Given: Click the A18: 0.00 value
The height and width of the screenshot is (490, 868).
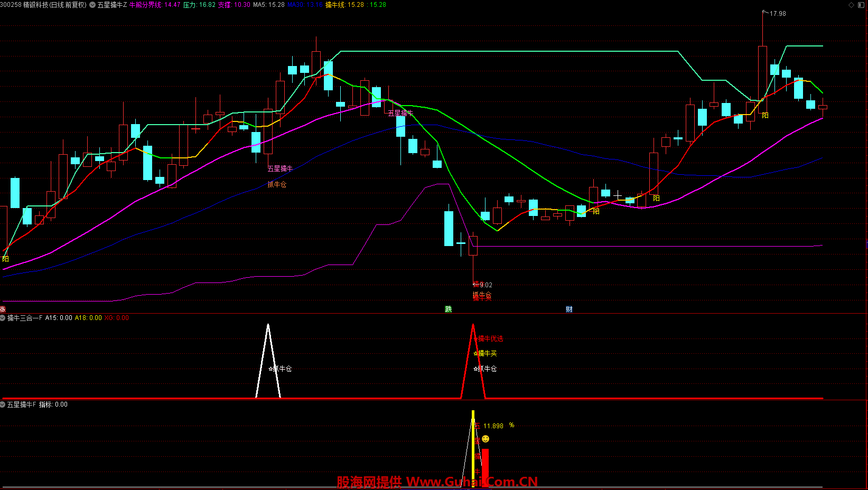Looking at the screenshot, I should click(88, 318).
